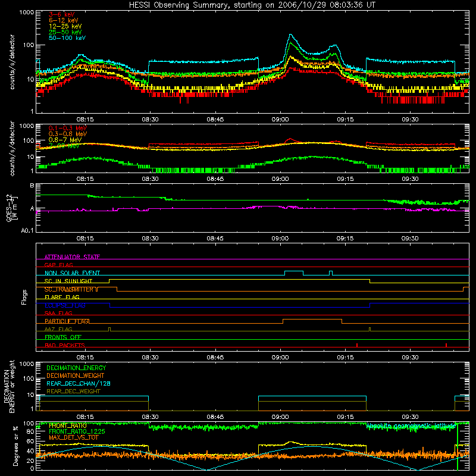
Task: Click the FLARE_FLAG label
Action: coord(62,297)
